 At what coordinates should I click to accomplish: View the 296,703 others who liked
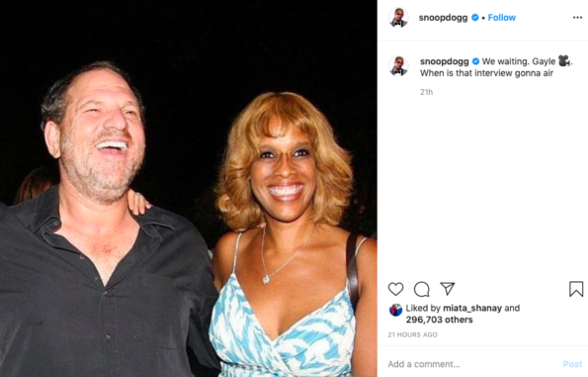point(439,320)
